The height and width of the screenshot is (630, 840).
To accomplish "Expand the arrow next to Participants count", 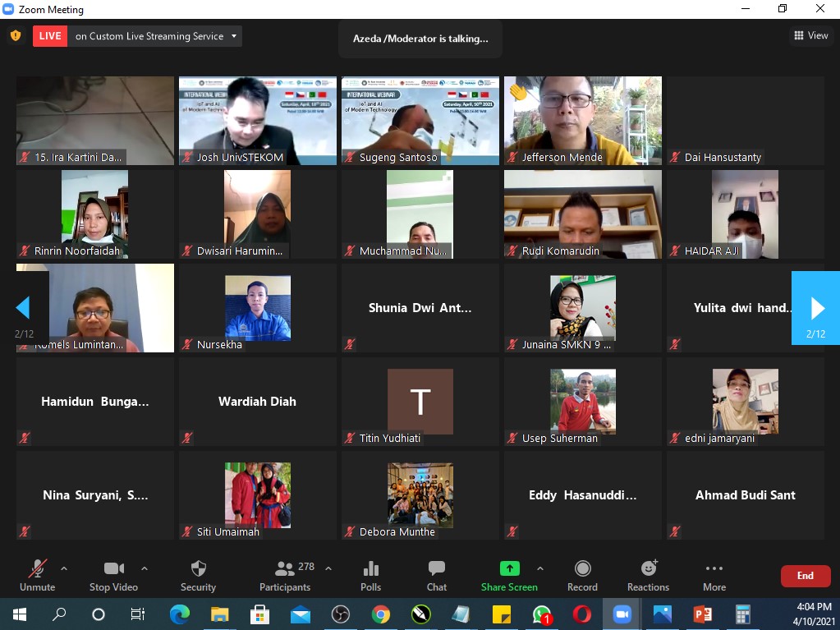I will click(x=328, y=568).
